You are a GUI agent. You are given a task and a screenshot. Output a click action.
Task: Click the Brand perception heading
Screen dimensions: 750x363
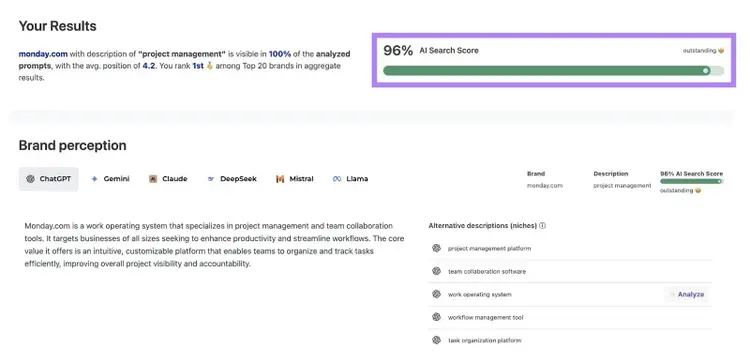click(x=72, y=145)
